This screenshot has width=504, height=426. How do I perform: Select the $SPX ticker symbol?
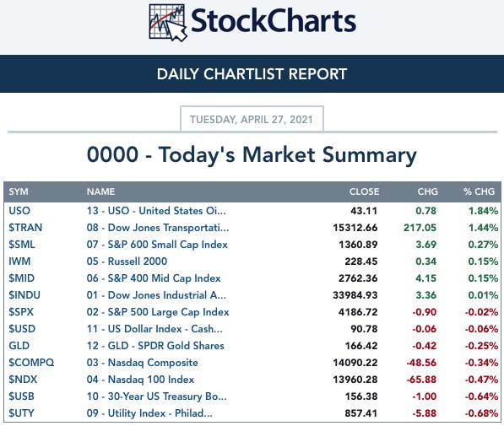(21, 312)
